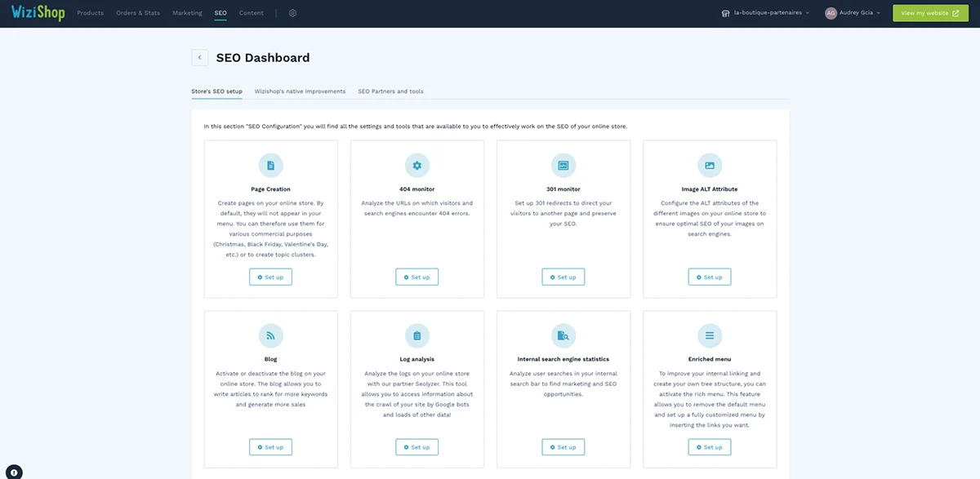Set up the 301 monitor

563,277
